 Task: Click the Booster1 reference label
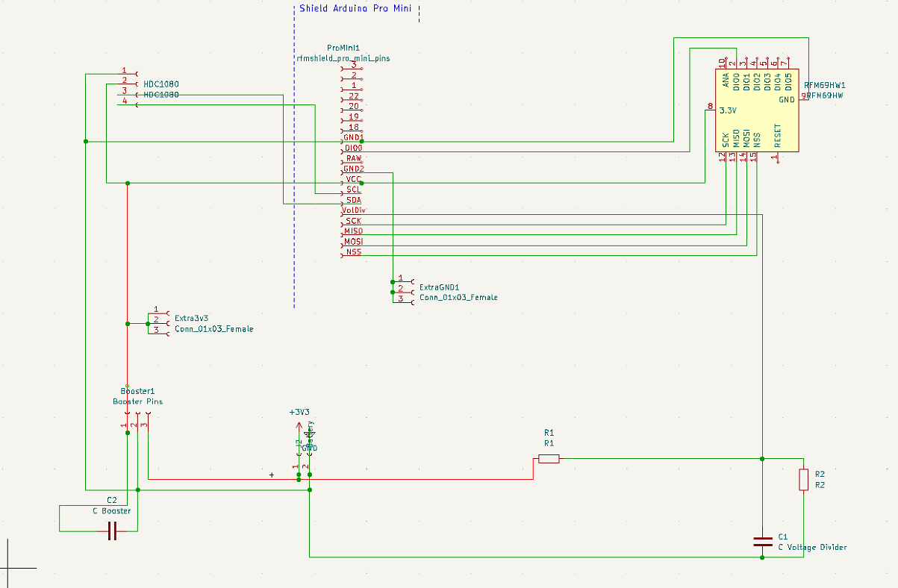[137, 391]
